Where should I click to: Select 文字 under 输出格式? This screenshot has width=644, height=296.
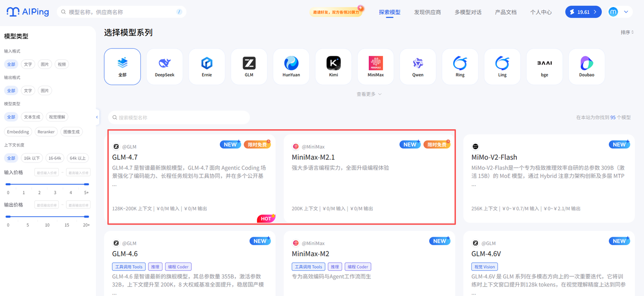28,91
